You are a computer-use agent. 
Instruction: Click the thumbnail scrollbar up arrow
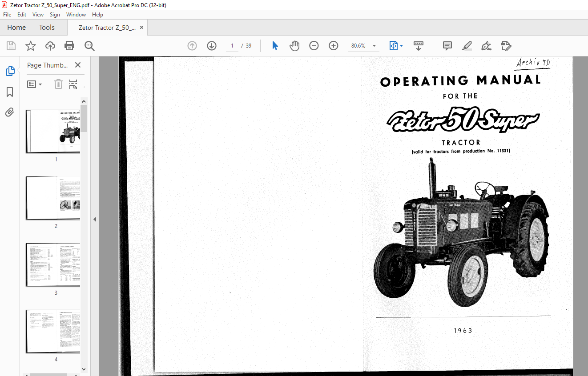tap(84, 101)
